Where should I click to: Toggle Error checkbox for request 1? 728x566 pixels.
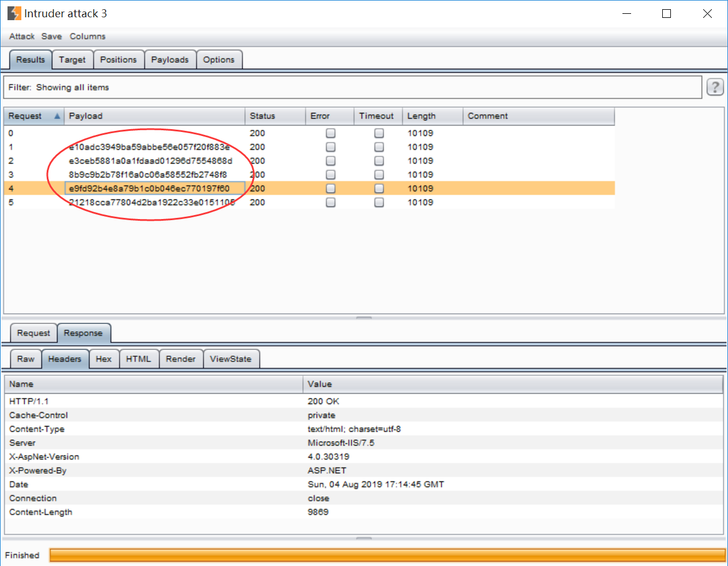point(331,147)
